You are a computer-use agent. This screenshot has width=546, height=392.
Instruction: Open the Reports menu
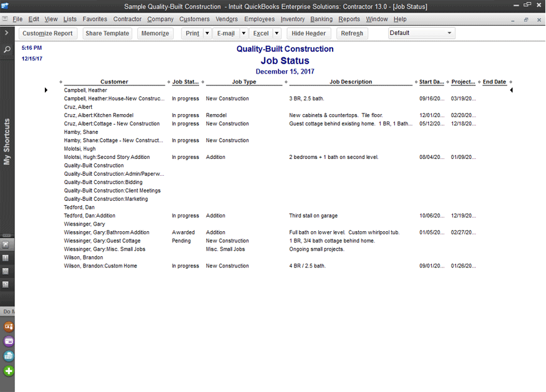tap(349, 19)
